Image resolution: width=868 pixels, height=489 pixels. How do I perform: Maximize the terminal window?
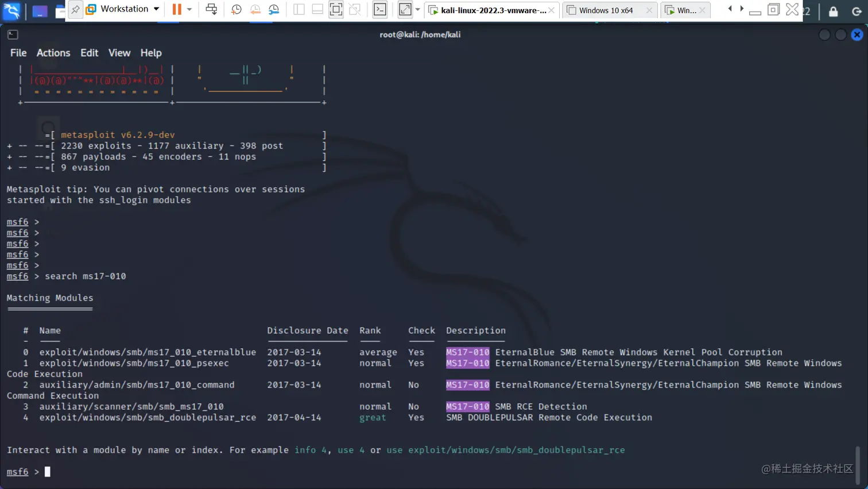coord(840,35)
